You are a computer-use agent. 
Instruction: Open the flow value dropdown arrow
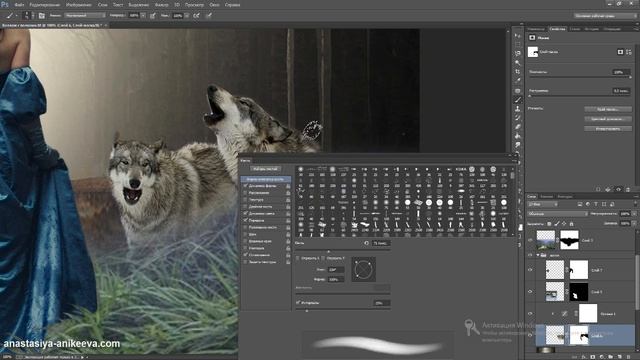pos(186,16)
